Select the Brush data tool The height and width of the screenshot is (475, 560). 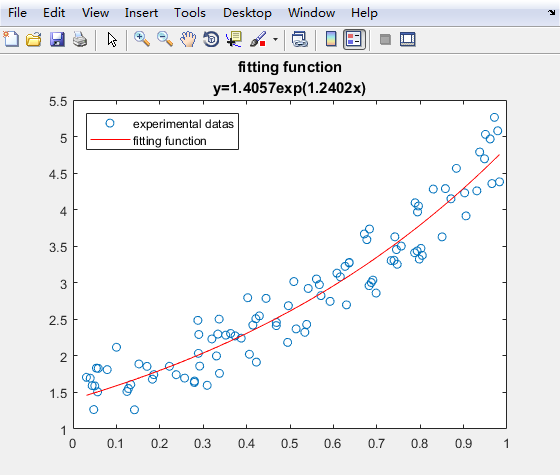coord(258,39)
